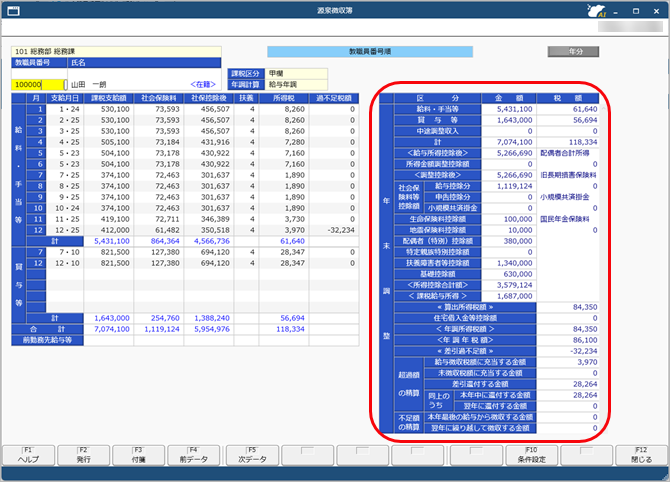Click the 過不足税額 column header
The width and height of the screenshot is (670, 482).
pyautogui.click(x=334, y=98)
